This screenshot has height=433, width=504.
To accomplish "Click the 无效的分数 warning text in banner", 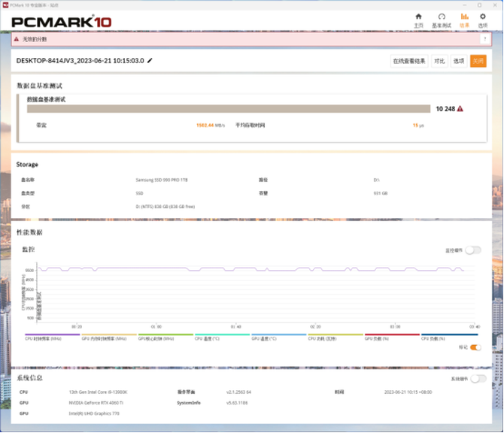I will (x=35, y=39).
